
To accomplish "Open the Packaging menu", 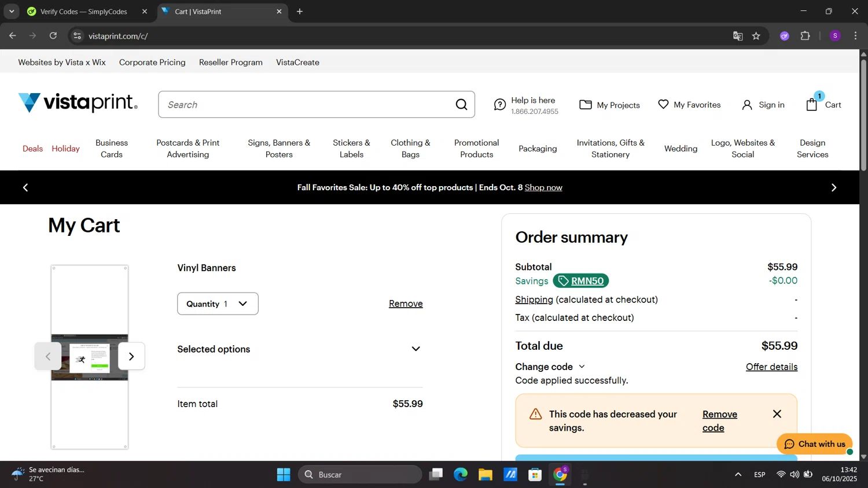I will click(x=538, y=149).
